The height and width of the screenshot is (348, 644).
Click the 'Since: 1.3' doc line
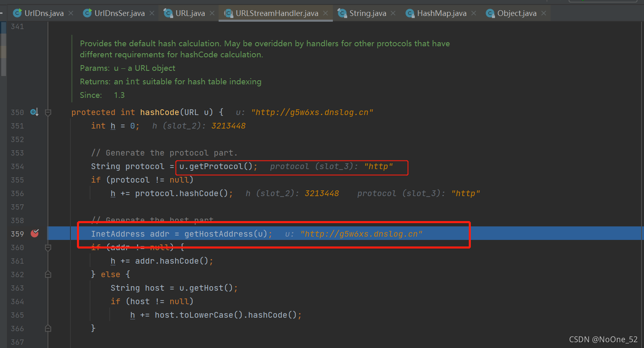102,95
